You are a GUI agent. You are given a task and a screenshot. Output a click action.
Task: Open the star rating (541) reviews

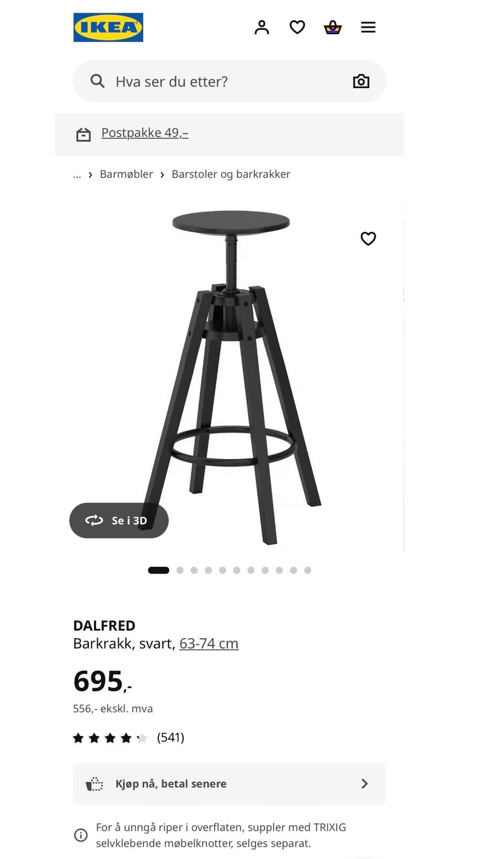coord(129,738)
